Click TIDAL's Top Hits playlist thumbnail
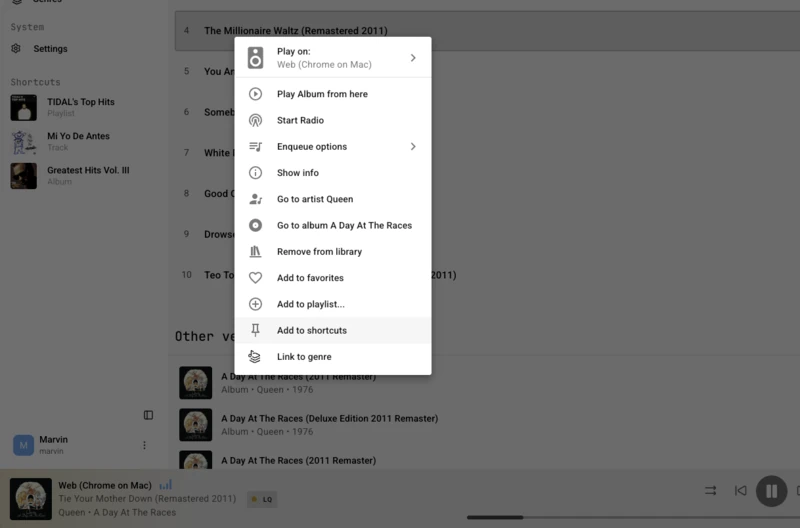 coord(23,108)
